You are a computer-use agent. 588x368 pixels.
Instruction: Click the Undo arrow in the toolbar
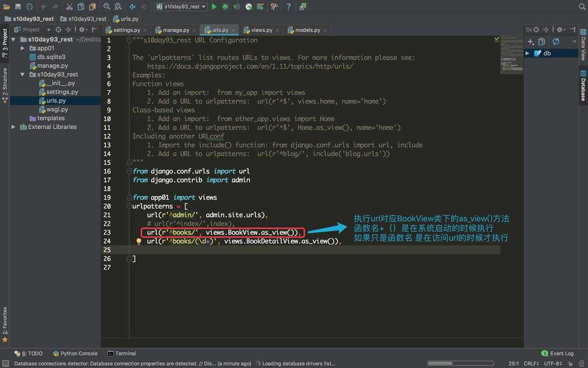44,6
